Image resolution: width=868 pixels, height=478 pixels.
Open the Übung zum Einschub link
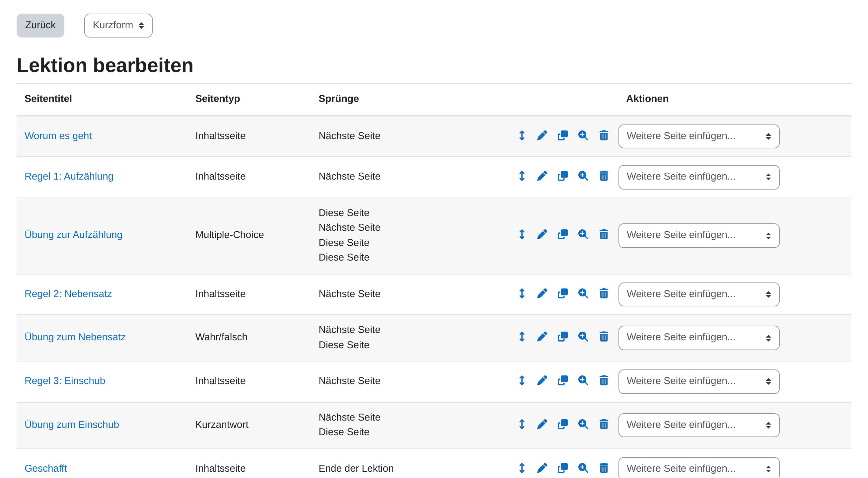[71, 425]
